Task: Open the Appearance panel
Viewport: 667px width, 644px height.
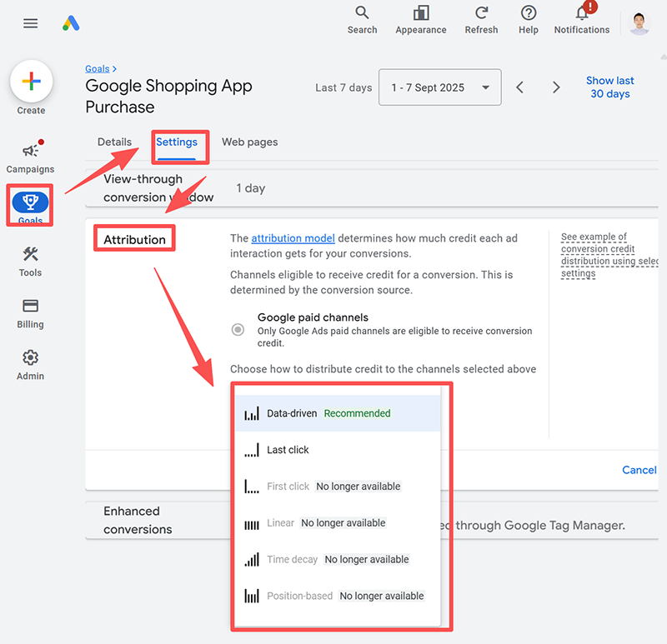Action: point(421,19)
